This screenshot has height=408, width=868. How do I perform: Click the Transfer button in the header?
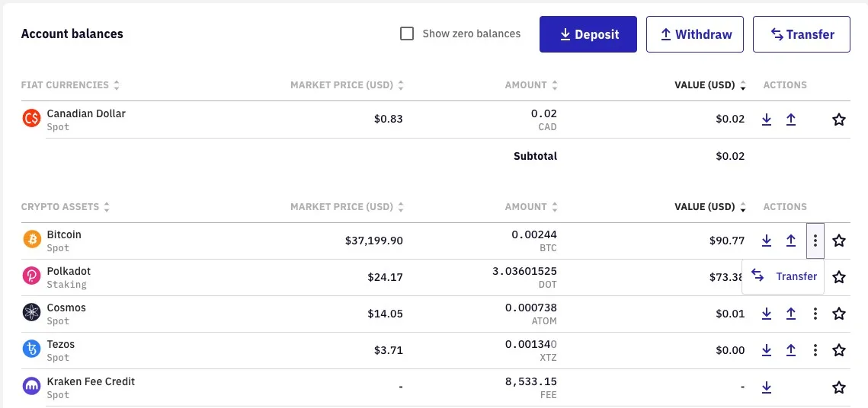click(x=801, y=34)
